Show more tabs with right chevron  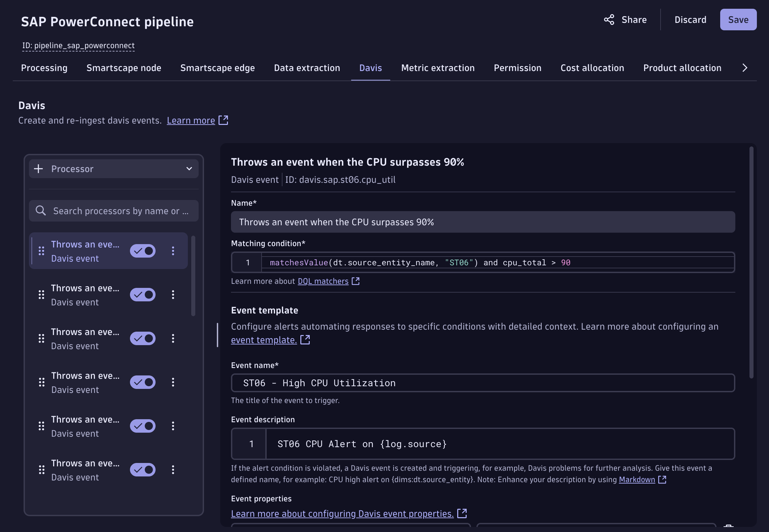tap(745, 68)
